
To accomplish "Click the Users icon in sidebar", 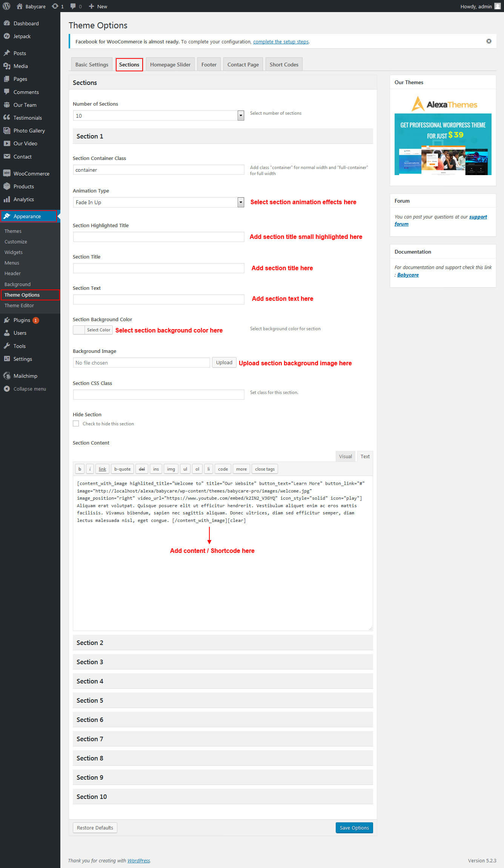I will pyautogui.click(x=7, y=333).
